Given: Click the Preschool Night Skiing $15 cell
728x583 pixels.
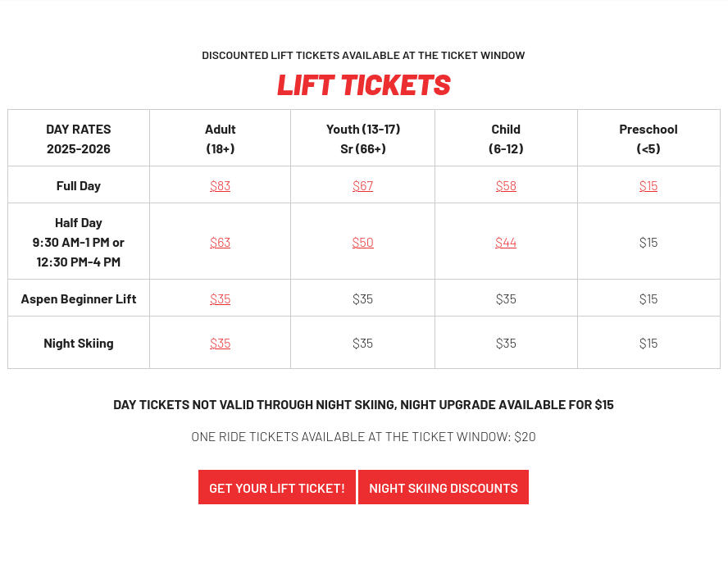Looking at the screenshot, I should (648, 344).
